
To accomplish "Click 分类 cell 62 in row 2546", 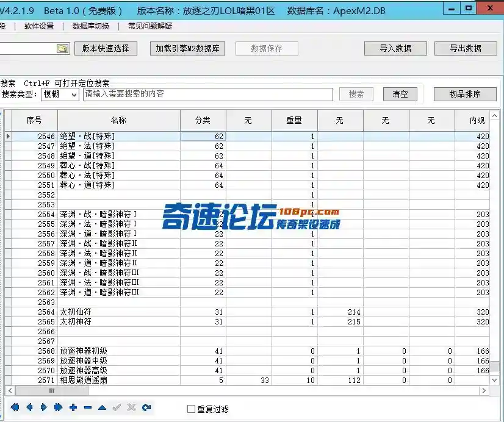I will coord(203,136).
